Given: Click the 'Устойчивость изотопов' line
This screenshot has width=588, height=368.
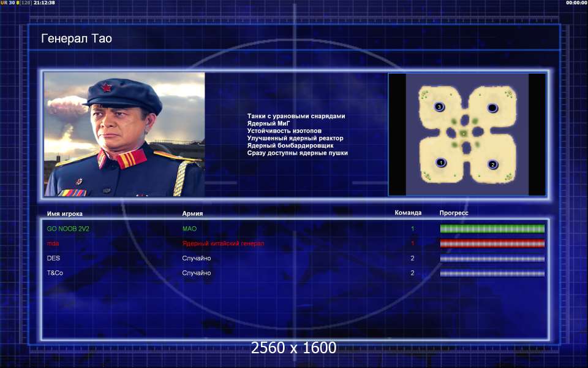Looking at the screenshot, I should coord(284,131).
